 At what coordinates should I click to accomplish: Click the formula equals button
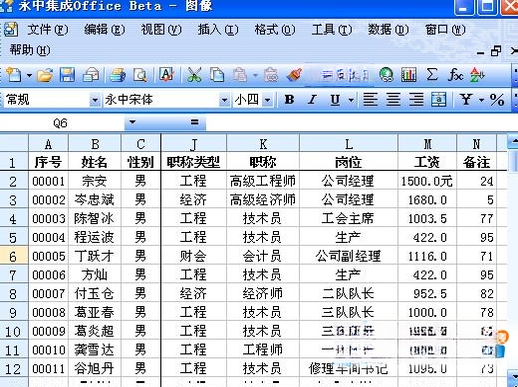coord(195,122)
